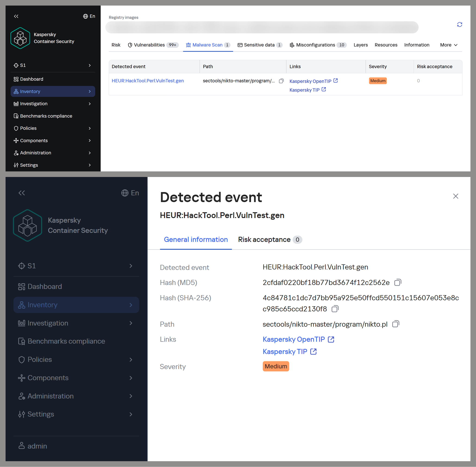Click the S1 crosshair icon in top sidebar
This screenshot has height=467, width=476.
[x=16, y=65]
